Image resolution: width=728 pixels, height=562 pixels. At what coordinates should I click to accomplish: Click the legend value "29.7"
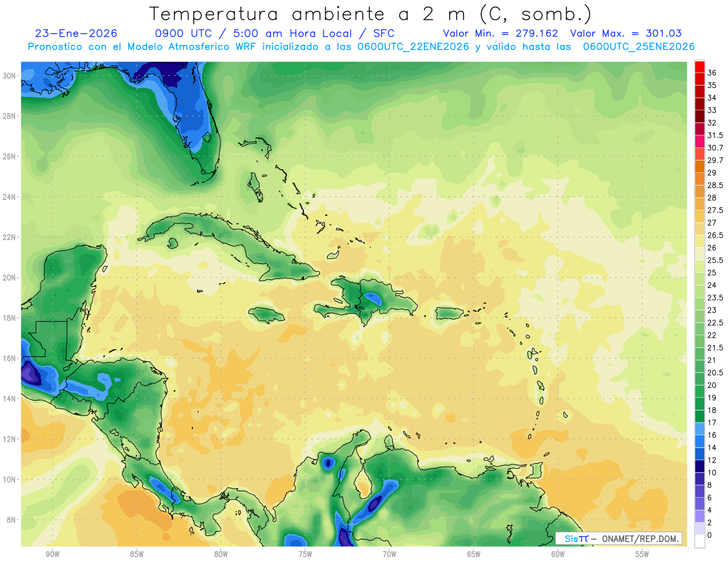715,161
